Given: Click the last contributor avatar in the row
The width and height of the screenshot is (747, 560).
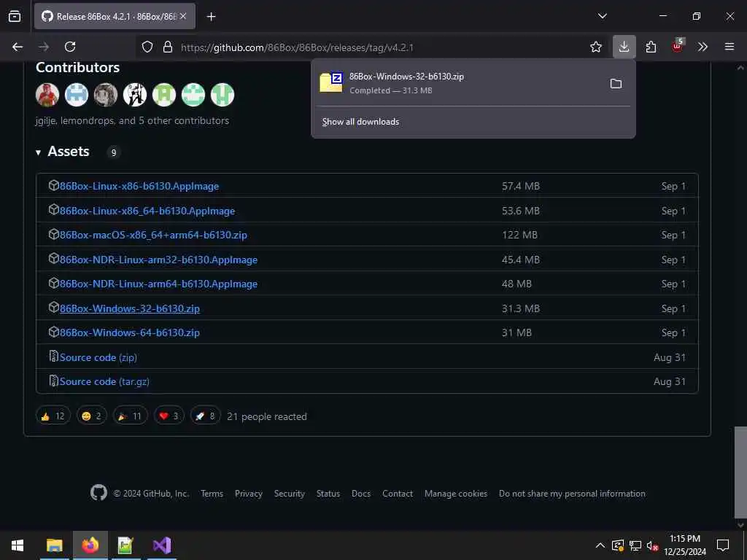Looking at the screenshot, I should [x=222, y=94].
